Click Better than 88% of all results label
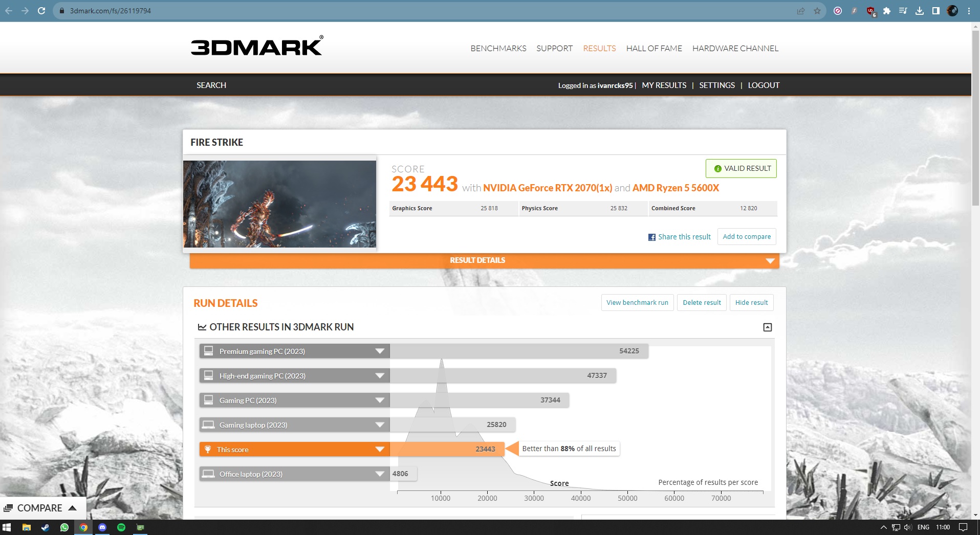This screenshot has height=535, width=980. pyautogui.click(x=569, y=449)
